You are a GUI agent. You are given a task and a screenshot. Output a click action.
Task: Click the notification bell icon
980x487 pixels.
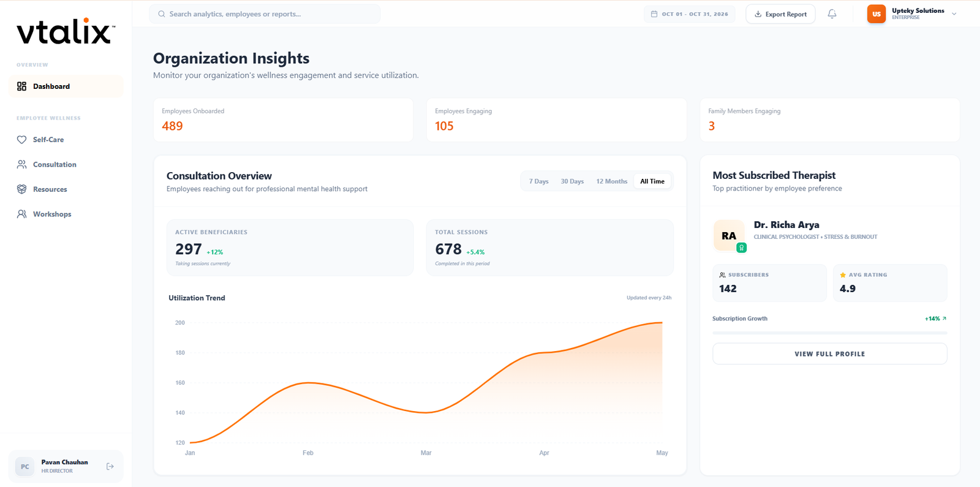[x=832, y=14]
